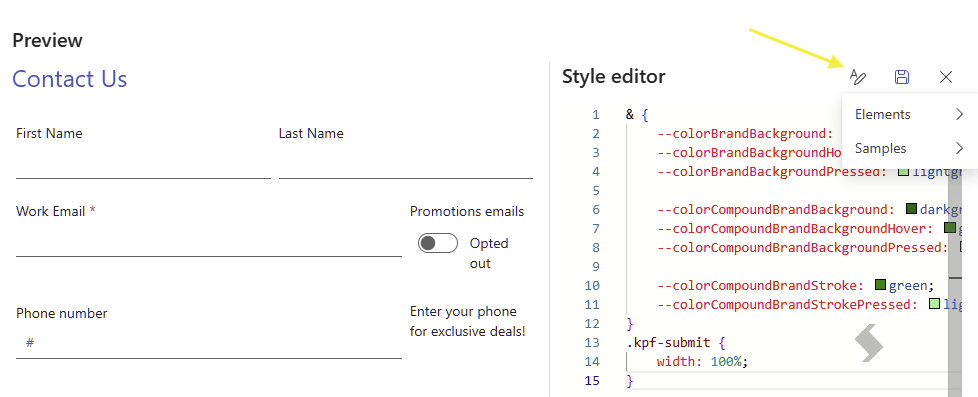Image resolution: width=978 pixels, height=397 pixels.
Task: Click the 'Enter your phone for exclusive deals!' text
Action: point(468,321)
